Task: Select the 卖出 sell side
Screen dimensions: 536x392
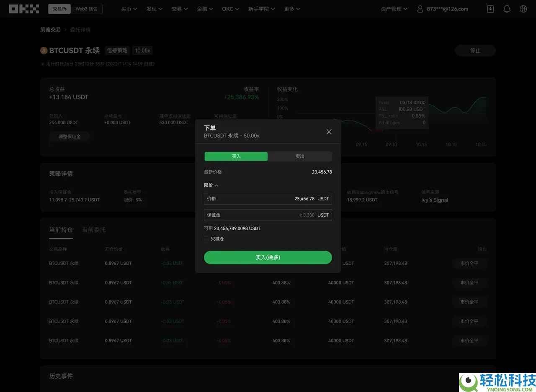Action: 300,156
